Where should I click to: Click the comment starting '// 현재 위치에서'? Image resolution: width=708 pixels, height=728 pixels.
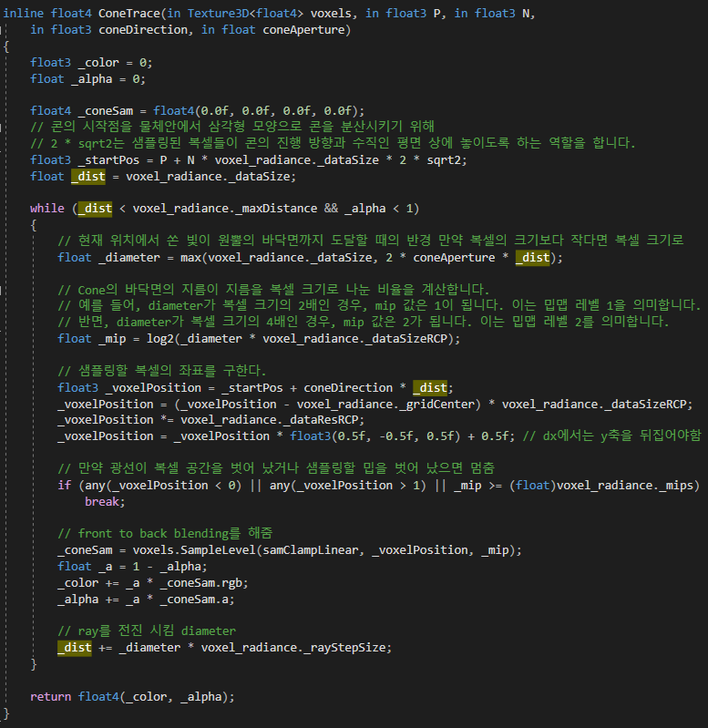point(371,241)
